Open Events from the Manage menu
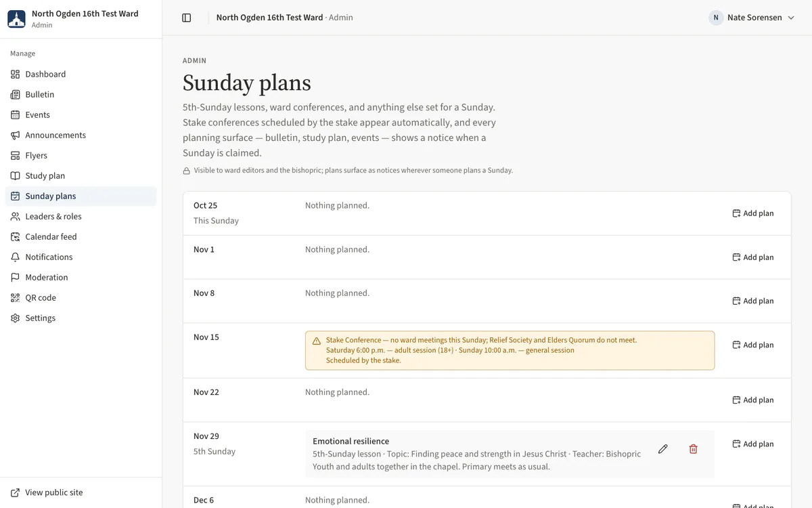The height and width of the screenshot is (508, 812). point(81,115)
